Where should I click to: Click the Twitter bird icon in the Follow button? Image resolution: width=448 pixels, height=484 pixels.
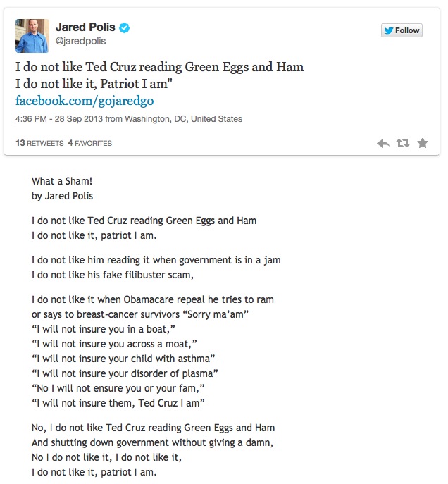[x=388, y=30]
